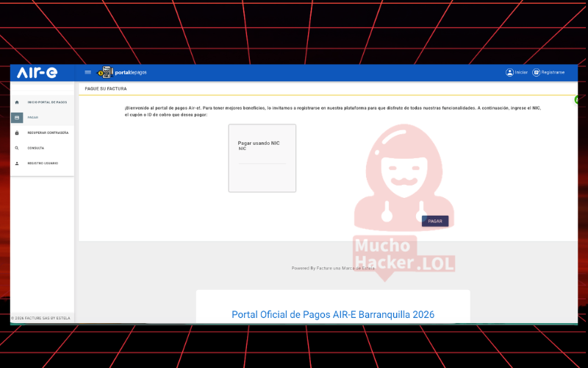Click the portaldepagos calculator logo icon
The width and height of the screenshot is (588, 368).
pyautogui.click(x=105, y=72)
